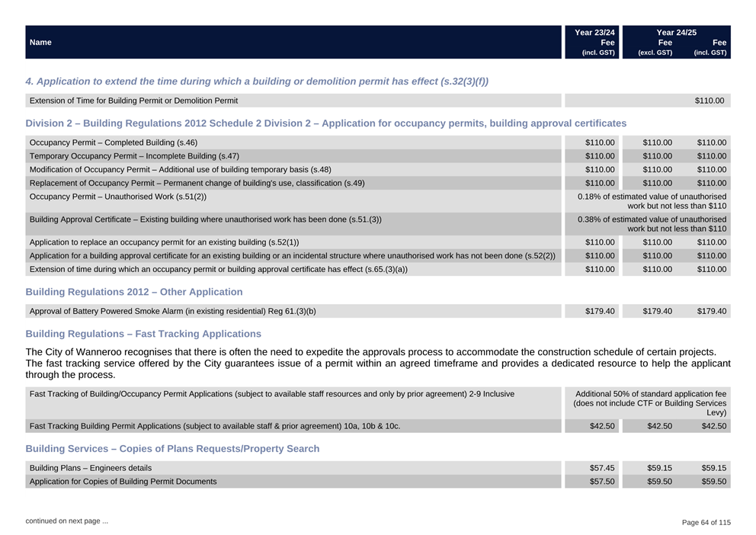Click 'Application for Copies of Building Permit Documents'
The image size is (756, 535).
123,482
